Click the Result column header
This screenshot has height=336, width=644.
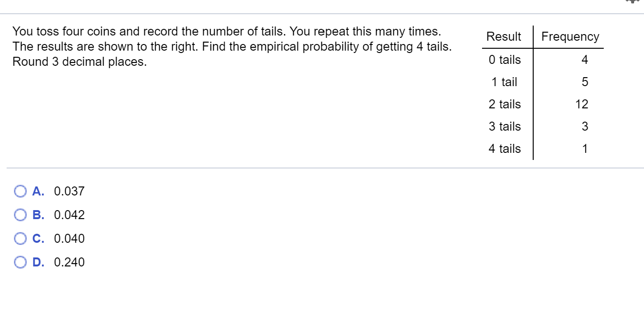504,36
